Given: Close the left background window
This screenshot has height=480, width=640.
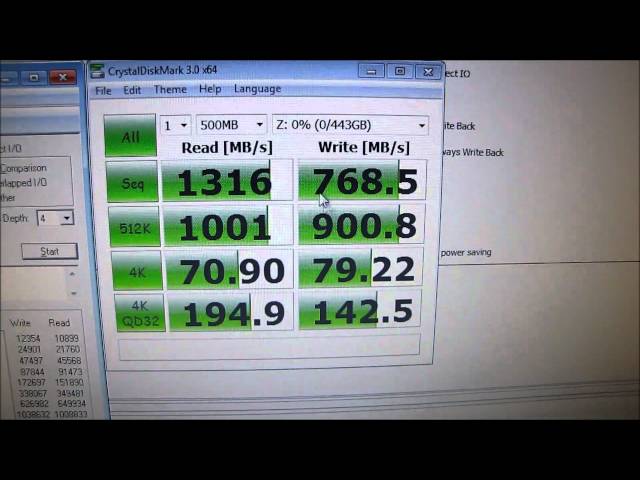Looking at the screenshot, I should pyautogui.click(x=62, y=77).
